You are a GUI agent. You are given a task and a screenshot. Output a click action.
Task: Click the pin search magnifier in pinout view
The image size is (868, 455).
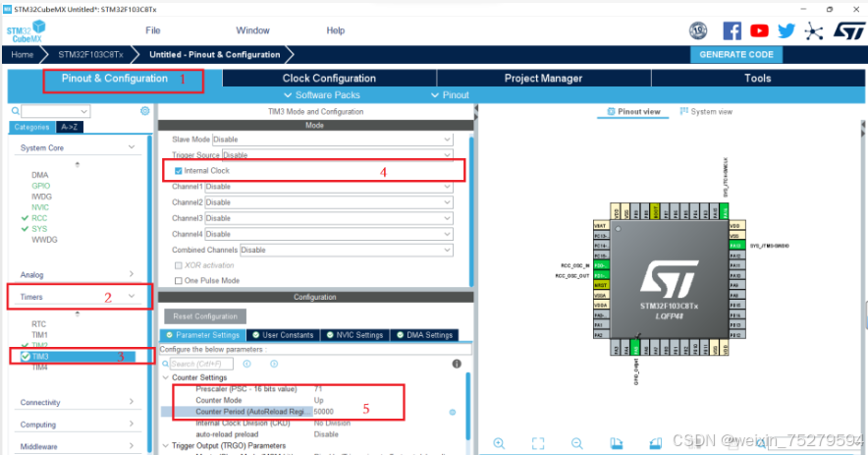(x=762, y=443)
